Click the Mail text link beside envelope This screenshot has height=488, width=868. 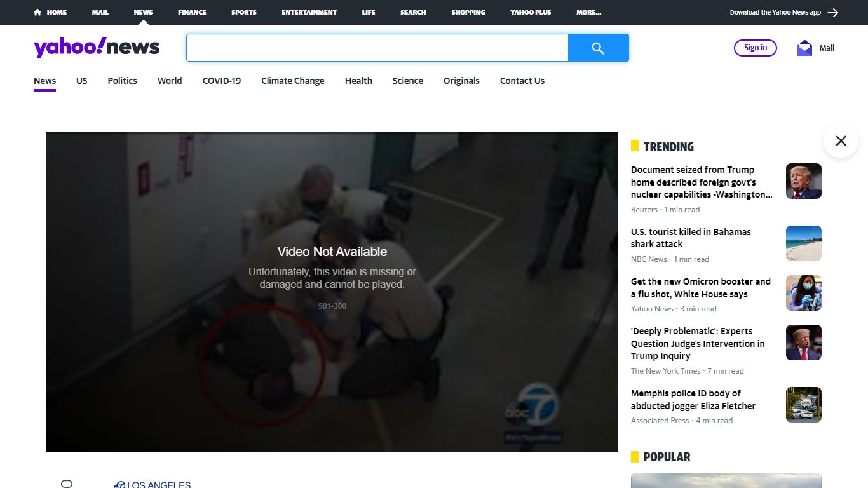[x=827, y=48]
